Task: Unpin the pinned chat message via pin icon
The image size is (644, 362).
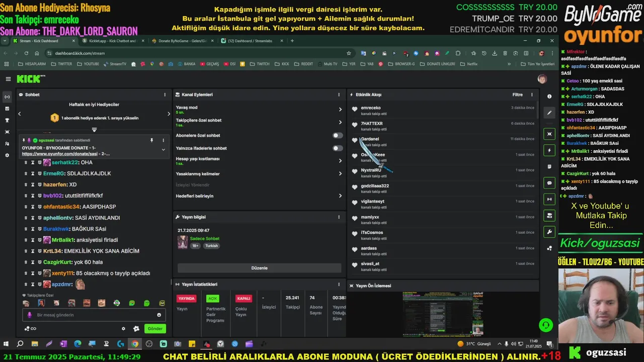Action: click(151, 140)
